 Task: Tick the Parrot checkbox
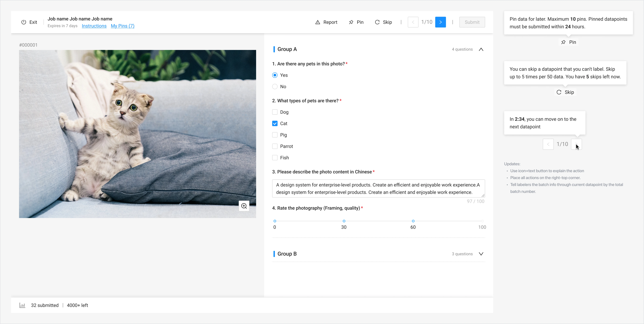point(275,146)
